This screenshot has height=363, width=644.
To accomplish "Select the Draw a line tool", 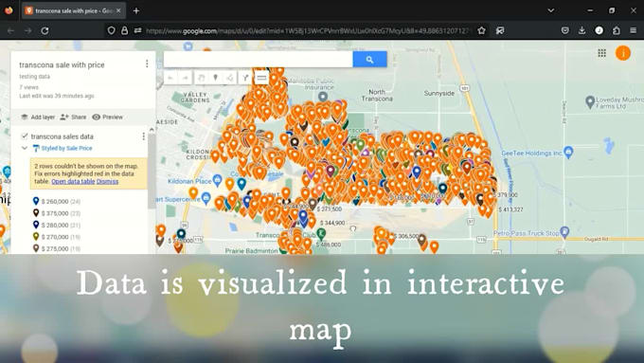I will (230, 78).
